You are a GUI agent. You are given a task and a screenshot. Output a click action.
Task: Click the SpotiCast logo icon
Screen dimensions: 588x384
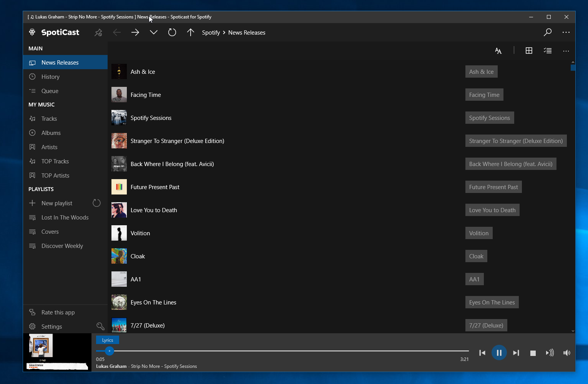pos(32,32)
